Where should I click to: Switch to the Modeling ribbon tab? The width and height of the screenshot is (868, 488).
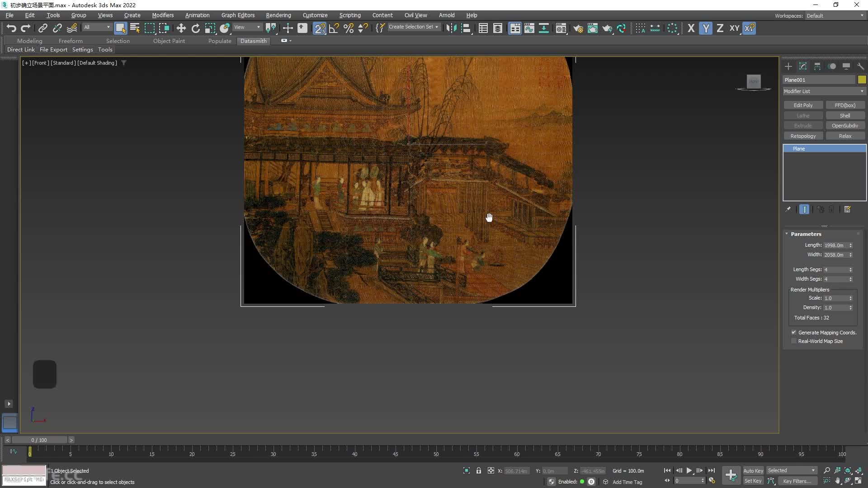click(x=29, y=41)
